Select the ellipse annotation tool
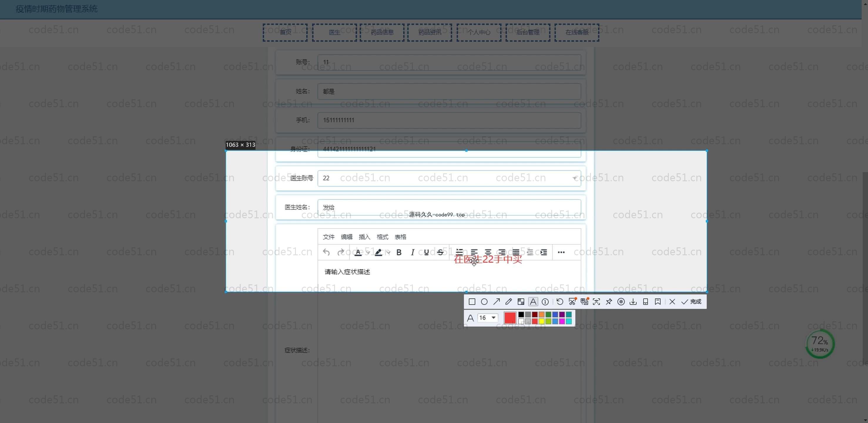 (484, 302)
